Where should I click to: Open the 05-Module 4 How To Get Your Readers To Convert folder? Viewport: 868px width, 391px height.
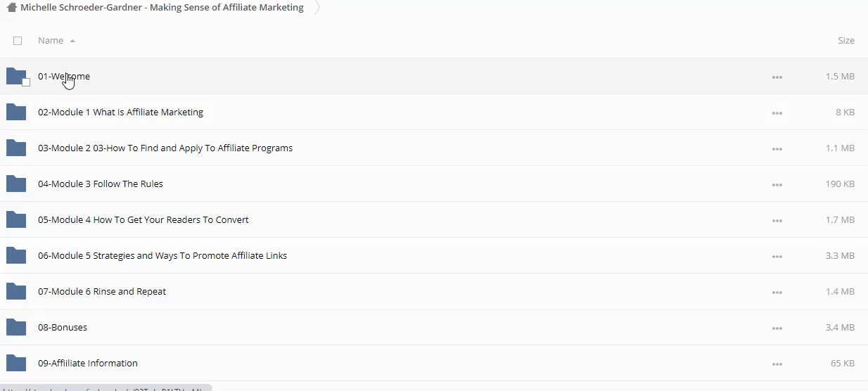(143, 219)
